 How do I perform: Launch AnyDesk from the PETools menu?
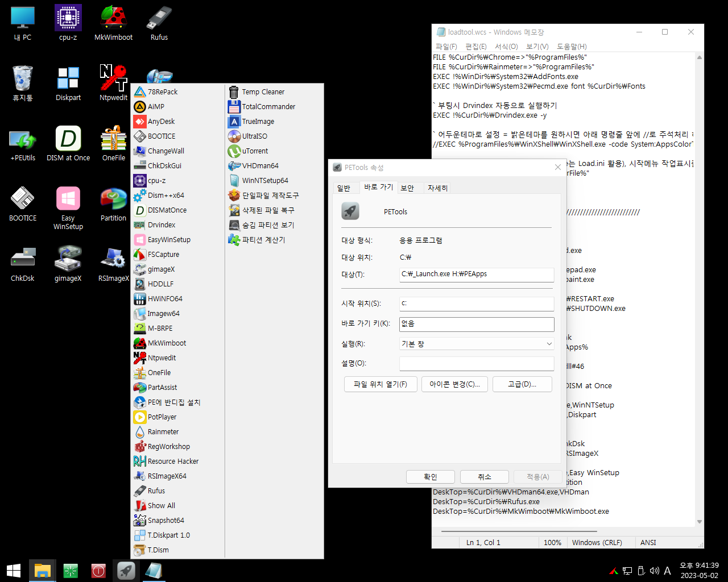[x=178, y=121]
